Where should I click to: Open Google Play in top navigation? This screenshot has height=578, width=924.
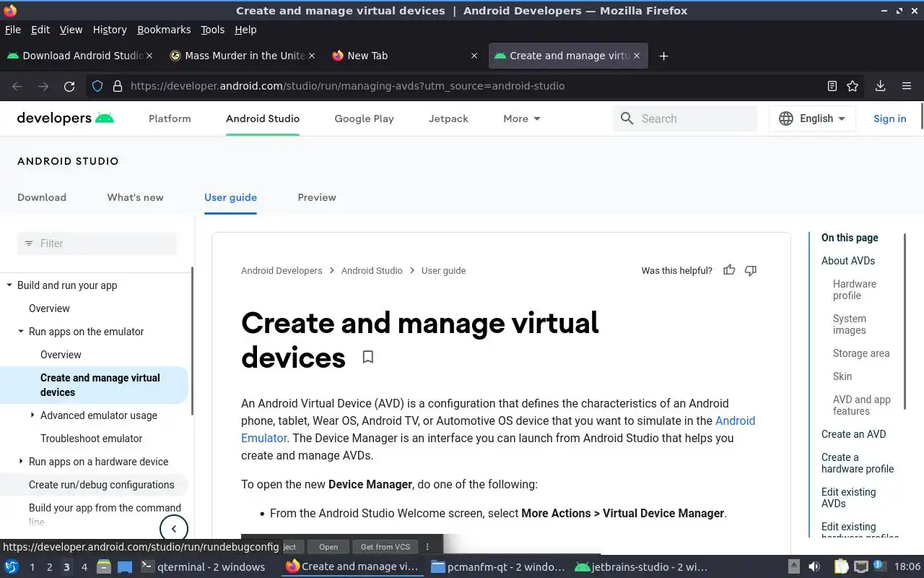point(364,118)
